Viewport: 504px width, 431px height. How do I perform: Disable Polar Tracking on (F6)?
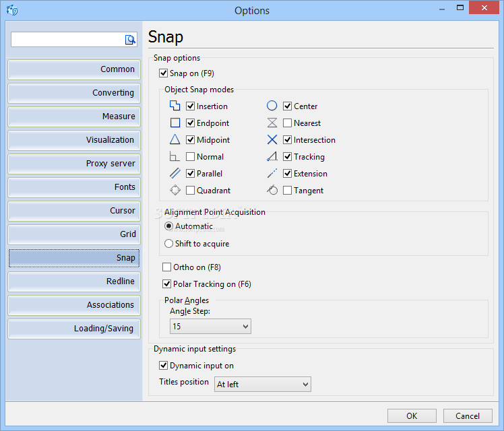[166, 284]
